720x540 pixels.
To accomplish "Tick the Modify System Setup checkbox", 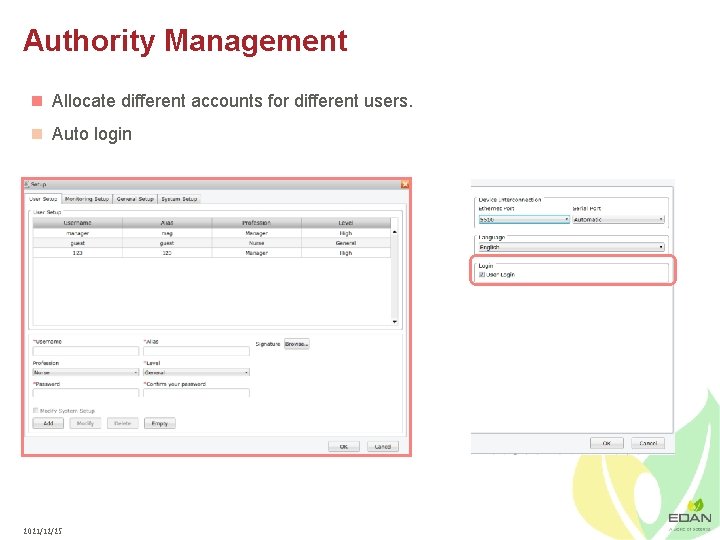I will pos(35,411).
